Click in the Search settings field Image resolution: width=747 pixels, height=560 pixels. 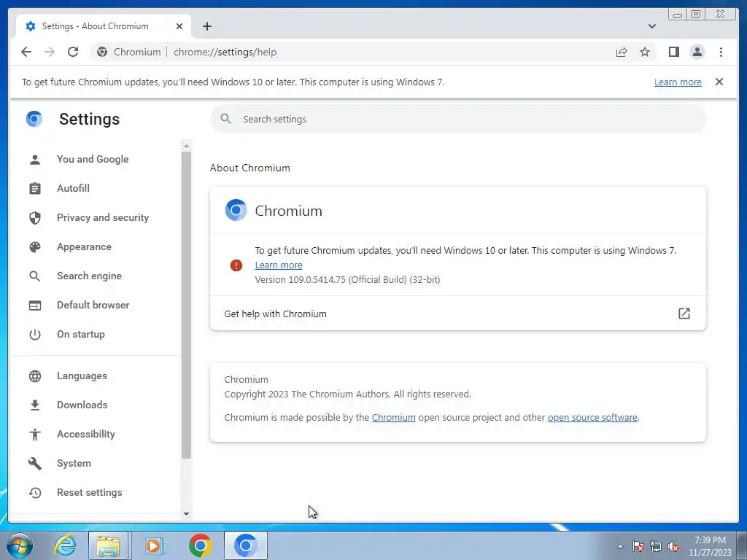(x=458, y=119)
